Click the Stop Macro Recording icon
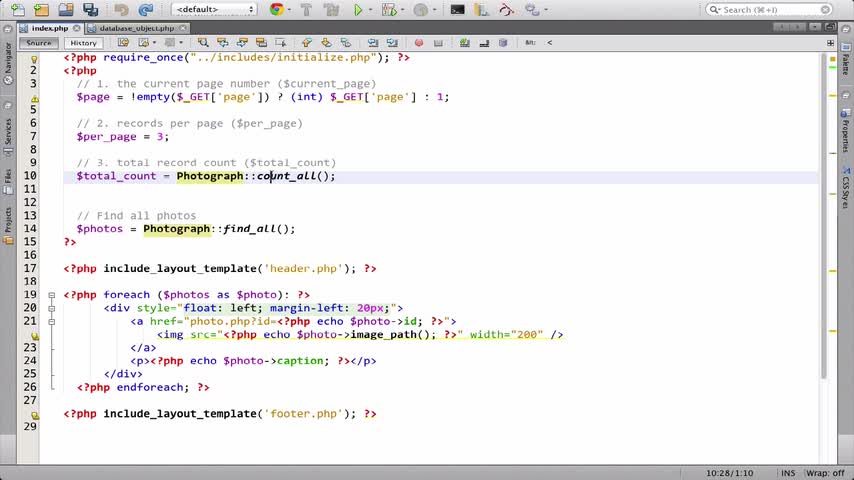The width and height of the screenshot is (854, 480). [438, 42]
